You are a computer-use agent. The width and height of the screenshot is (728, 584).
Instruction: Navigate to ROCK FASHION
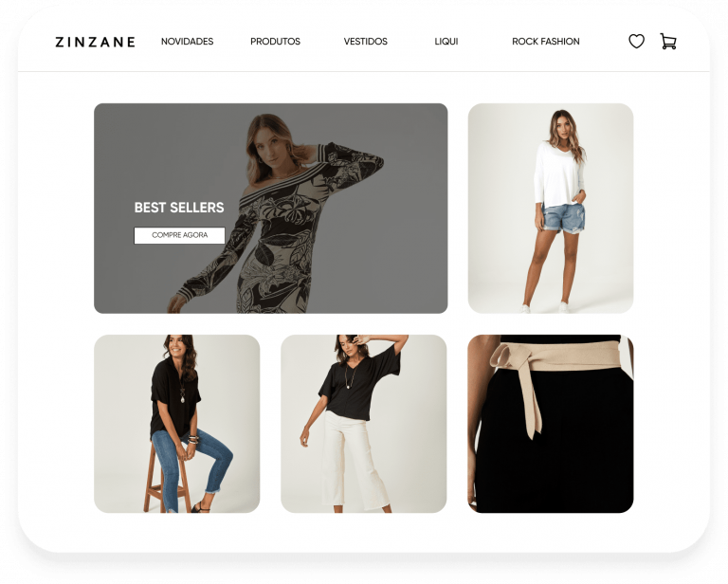pyautogui.click(x=546, y=42)
